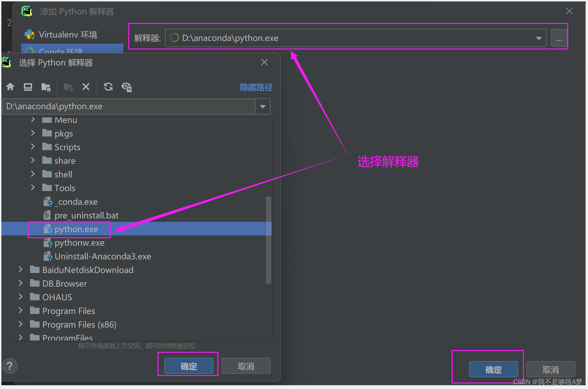Screen dimensions: 588x389
Task: Toggle show hidden files icon
Action: pyautogui.click(x=126, y=87)
